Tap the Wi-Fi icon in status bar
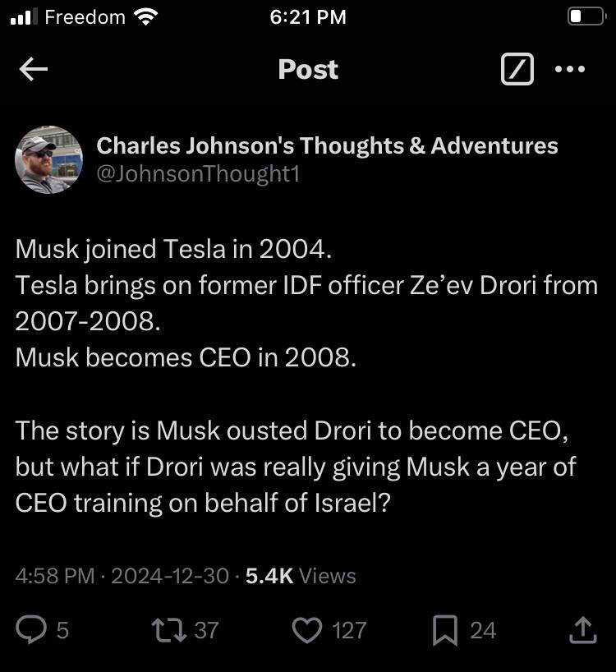This screenshot has width=616, height=672. point(145,16)
